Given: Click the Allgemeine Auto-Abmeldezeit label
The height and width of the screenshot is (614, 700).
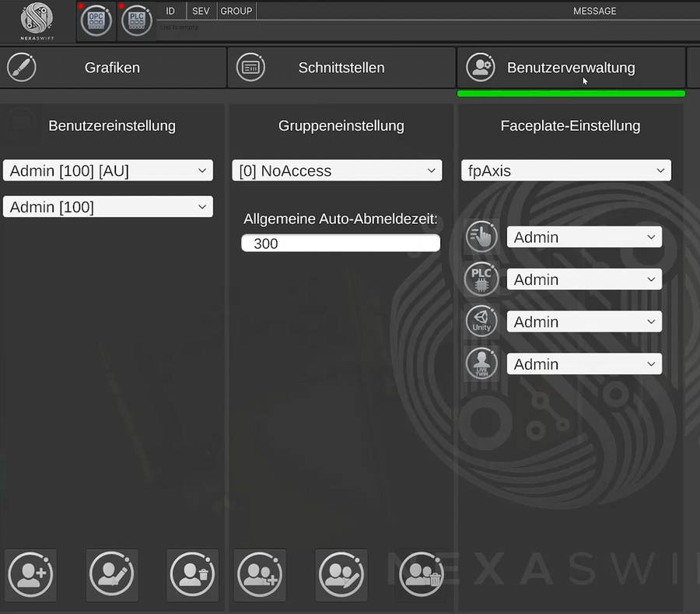Looking at the screenshot, I should [x=341, y=219].
